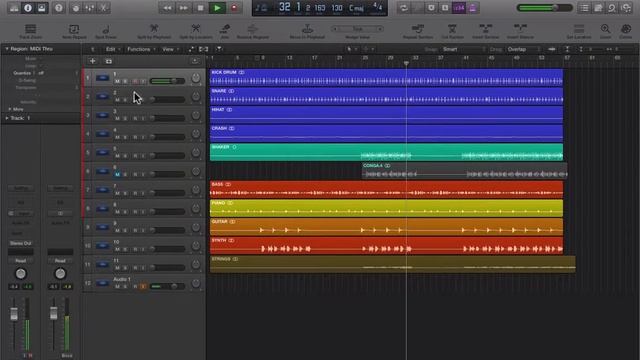Expand the More disclosure triangle in inspector
The width and height of the screenshot is (640, 360).
(10, 109)
